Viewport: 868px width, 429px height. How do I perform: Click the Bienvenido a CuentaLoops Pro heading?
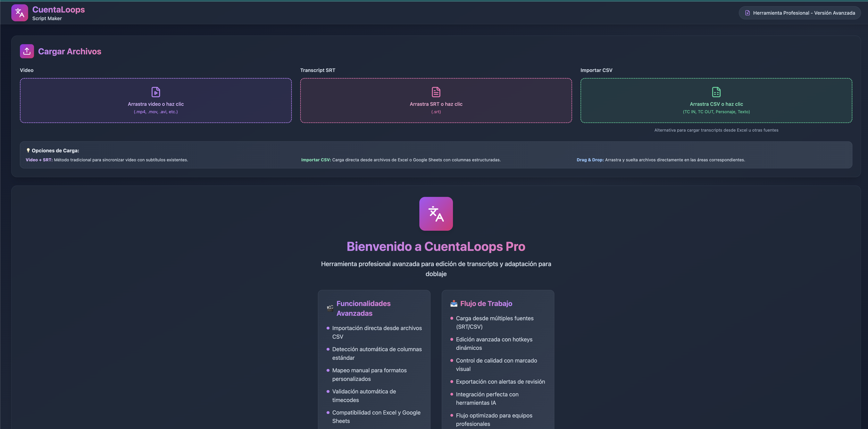tap(436, 247)
